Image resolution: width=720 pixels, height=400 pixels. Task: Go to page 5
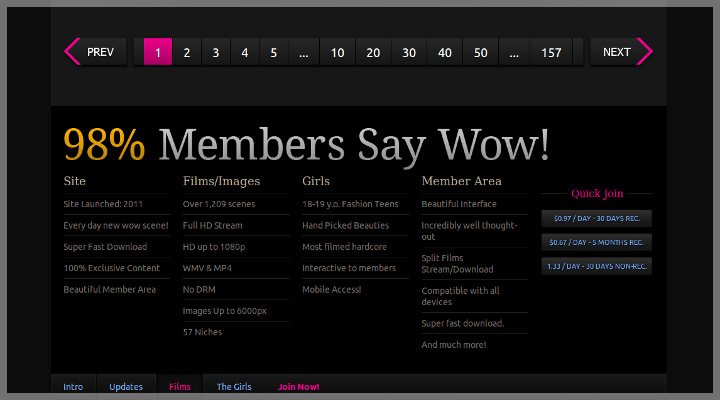(x=273, y=52)
